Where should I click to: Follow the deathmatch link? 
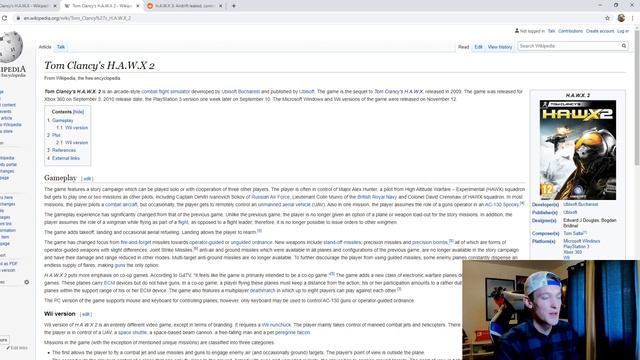point(262,291)
